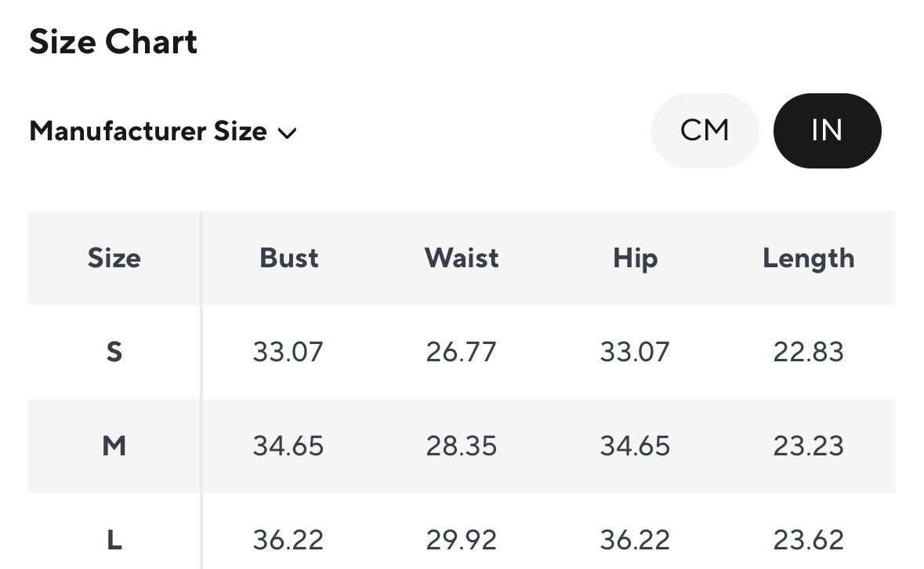Click the M length value 23.23
This screenshot has height=569, width=924.
[808, 446]
